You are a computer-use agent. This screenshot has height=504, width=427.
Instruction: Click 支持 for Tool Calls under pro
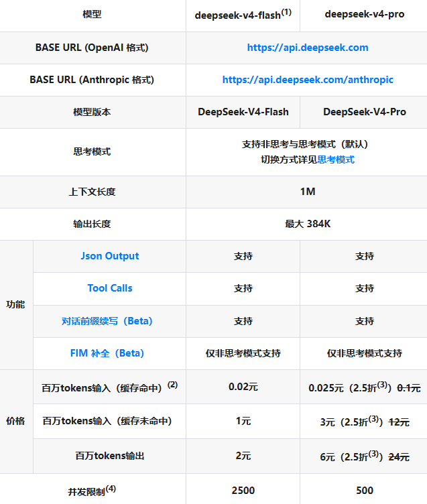(x=364, y=288)
